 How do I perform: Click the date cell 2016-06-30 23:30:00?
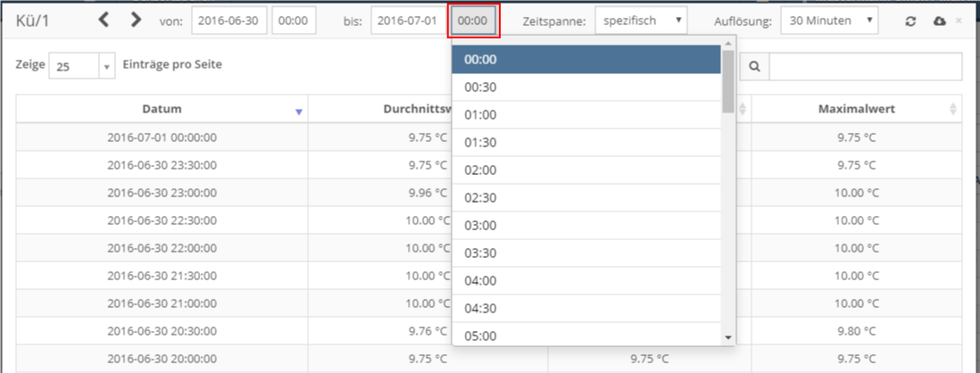pyautogui.click(x=162, y=165)
